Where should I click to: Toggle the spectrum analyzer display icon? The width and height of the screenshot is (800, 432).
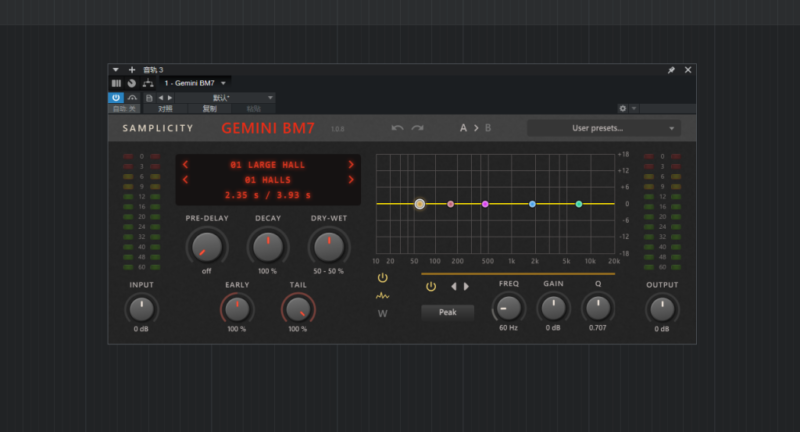coord(382,296)
